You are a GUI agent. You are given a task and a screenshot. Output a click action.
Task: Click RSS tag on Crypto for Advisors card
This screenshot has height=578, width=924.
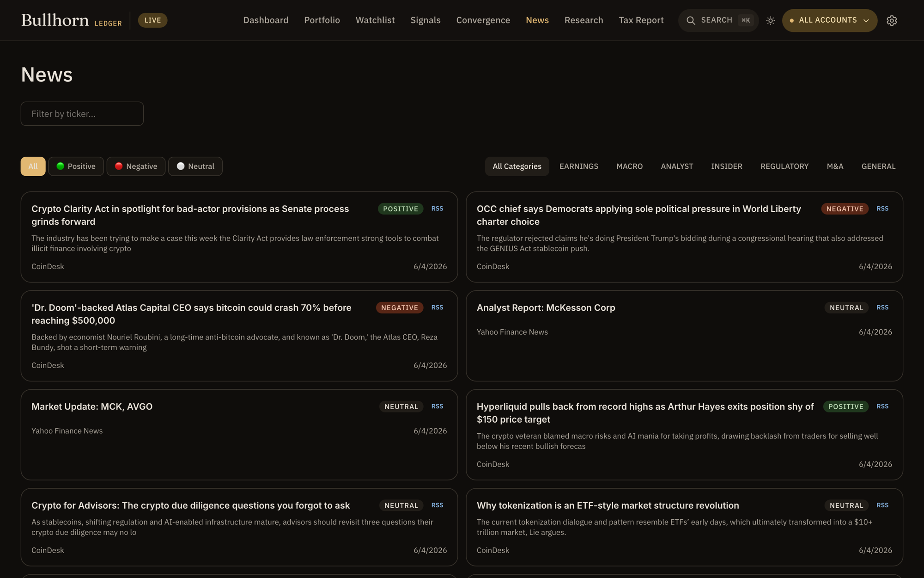coord(437,506)
